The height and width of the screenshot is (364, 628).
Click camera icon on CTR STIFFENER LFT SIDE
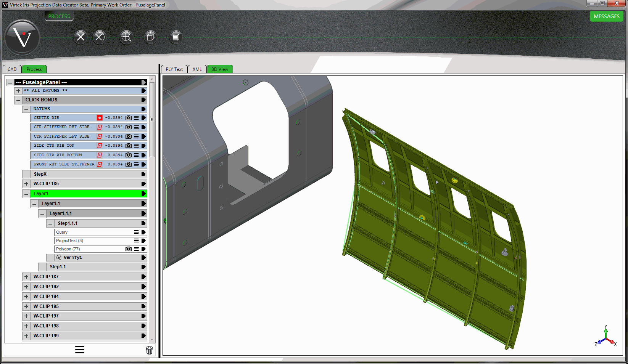[x=129, y=136]
